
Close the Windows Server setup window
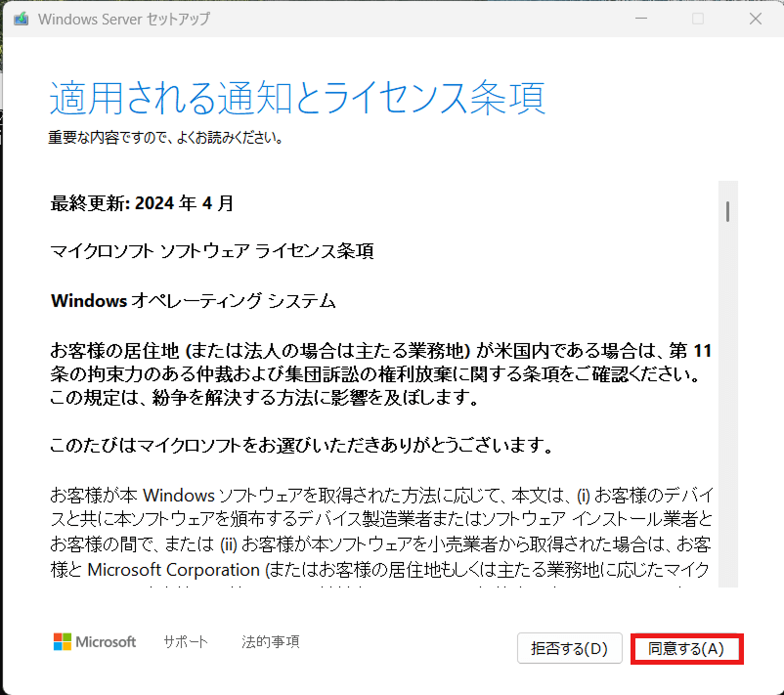(756, 19)
